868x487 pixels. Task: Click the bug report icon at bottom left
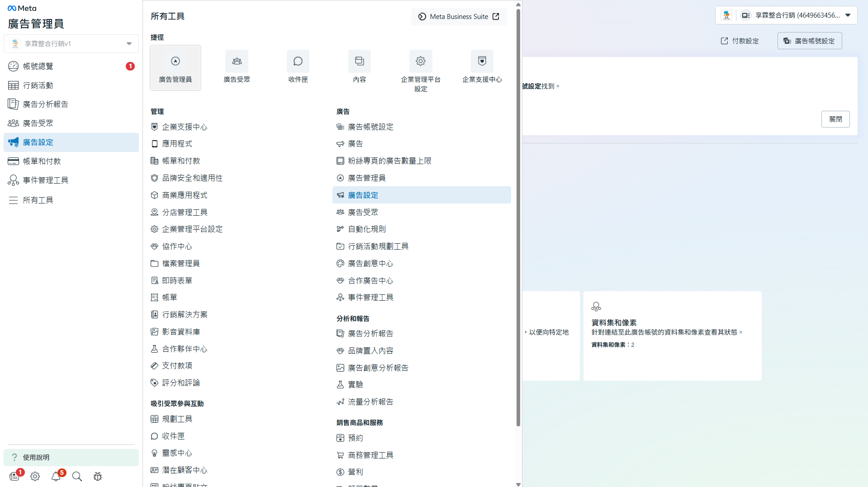tap(98, 476)
